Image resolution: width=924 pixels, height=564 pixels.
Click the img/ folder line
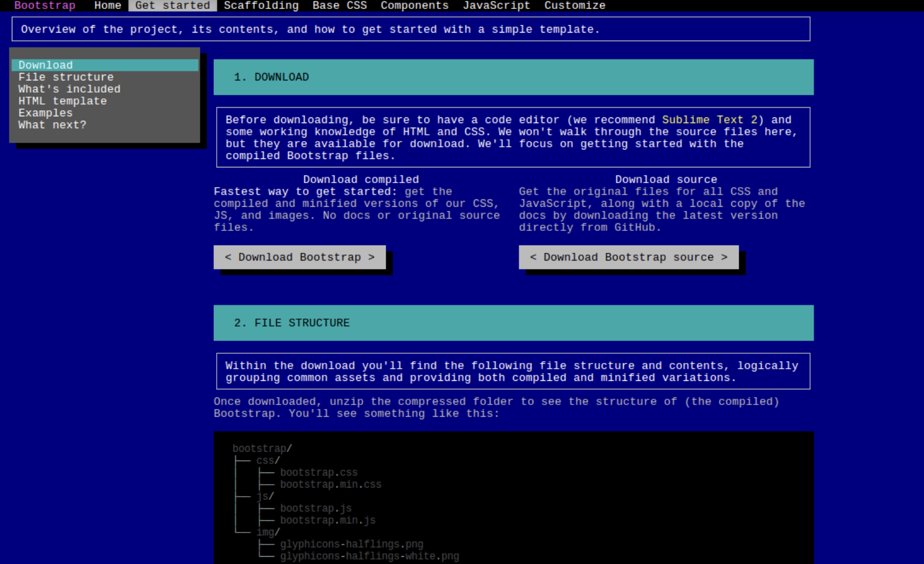pos(268,533)
